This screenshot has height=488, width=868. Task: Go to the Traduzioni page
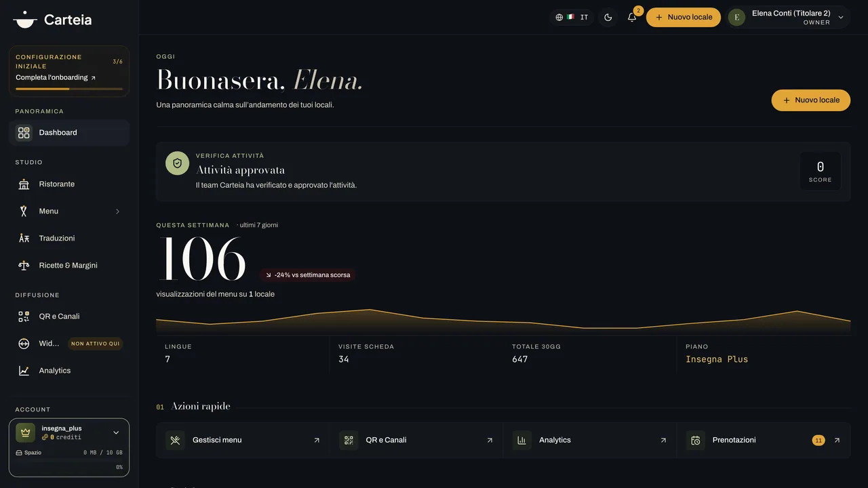point(69,239)
